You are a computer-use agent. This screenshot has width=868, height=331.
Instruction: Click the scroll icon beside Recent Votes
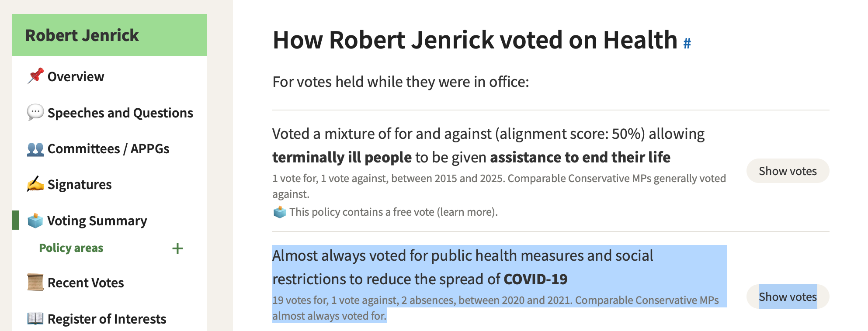tap(35, 283)
